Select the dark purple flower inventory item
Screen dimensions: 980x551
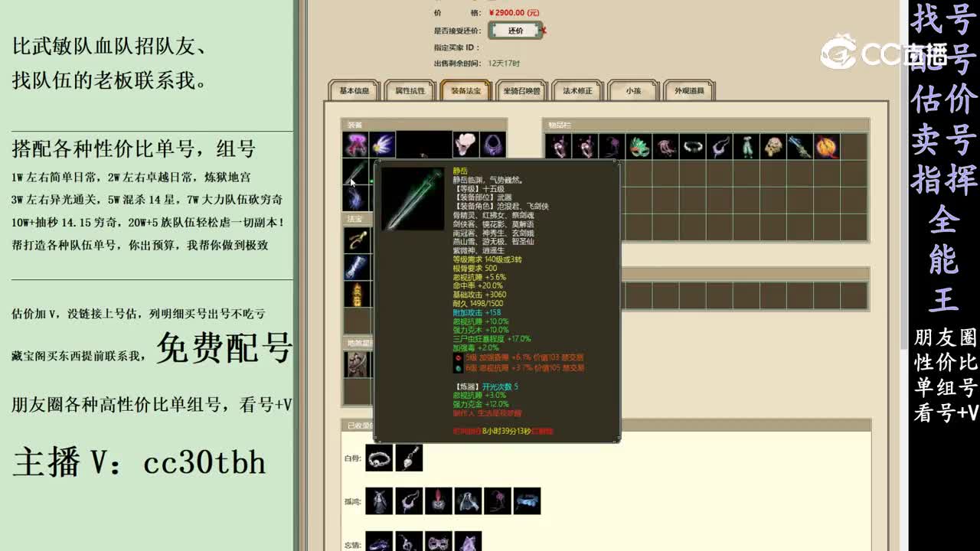coord(612,146)
